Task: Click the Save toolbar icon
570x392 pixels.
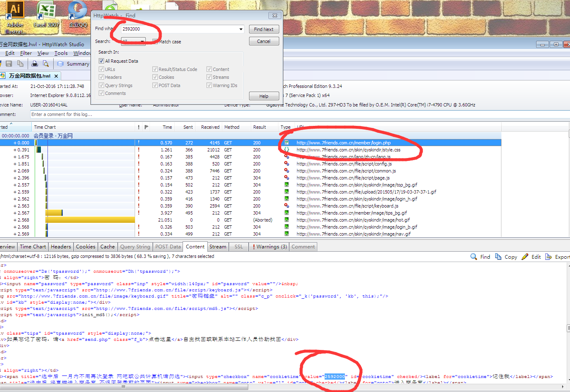Action: 9,64
